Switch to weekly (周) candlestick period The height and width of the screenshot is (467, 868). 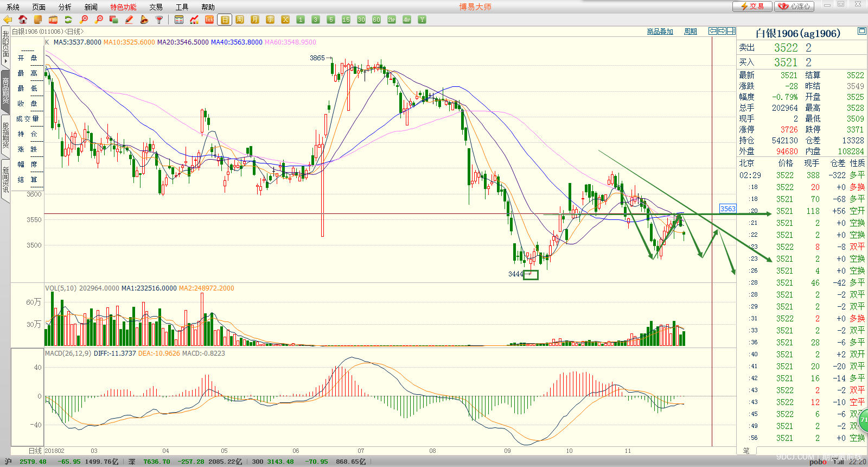coord(240,20)
